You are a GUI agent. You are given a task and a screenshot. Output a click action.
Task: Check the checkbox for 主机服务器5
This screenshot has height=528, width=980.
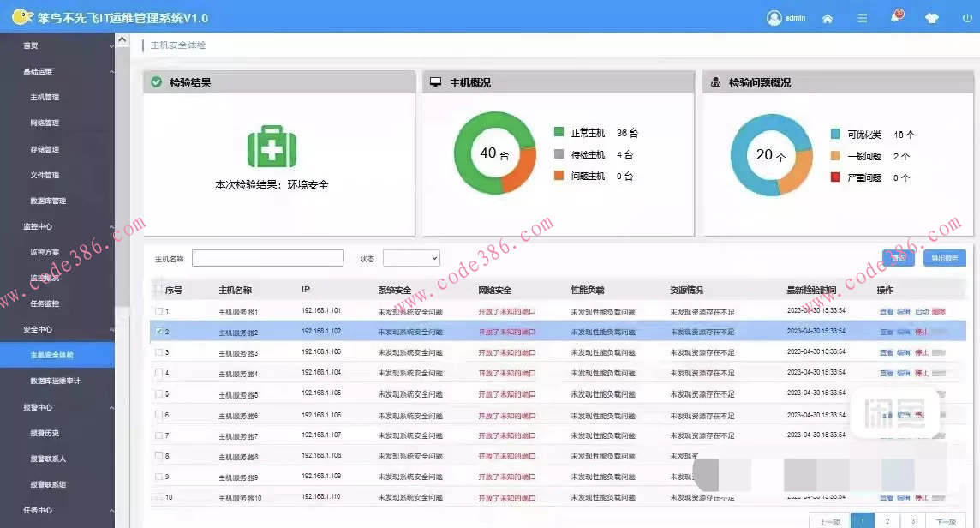click(158, 393)
